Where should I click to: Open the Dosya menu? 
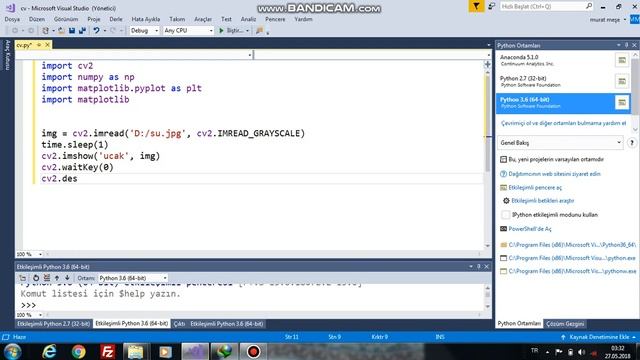click(x=12, y=19)
